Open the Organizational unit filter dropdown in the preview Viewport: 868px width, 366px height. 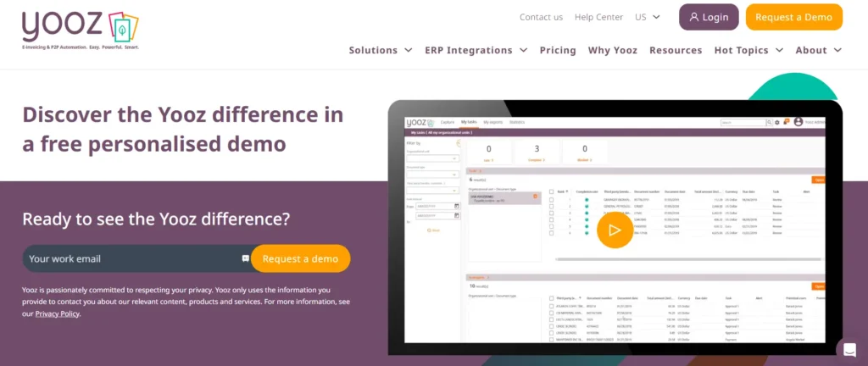(x=433, y=158)
